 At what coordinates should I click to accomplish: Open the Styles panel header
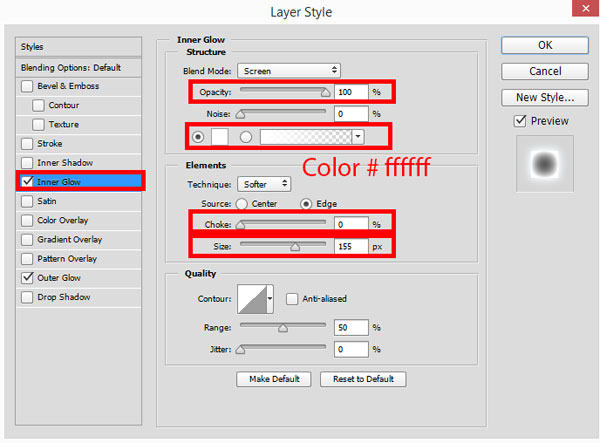pyautogui.click(x=78, y=47)
